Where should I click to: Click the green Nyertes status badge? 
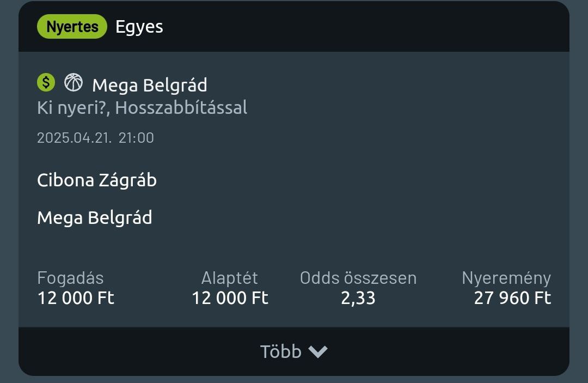point(72,27)
